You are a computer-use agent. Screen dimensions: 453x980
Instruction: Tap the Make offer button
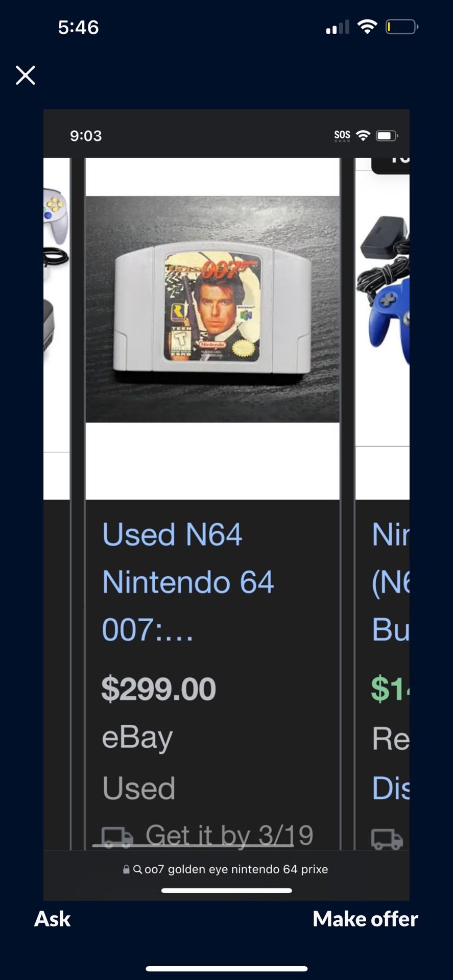(365, 919)
